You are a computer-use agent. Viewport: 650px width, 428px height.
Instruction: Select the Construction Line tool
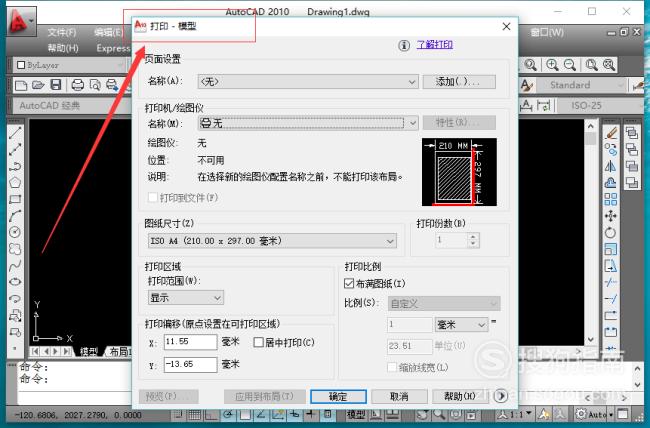tap(15, 149)
